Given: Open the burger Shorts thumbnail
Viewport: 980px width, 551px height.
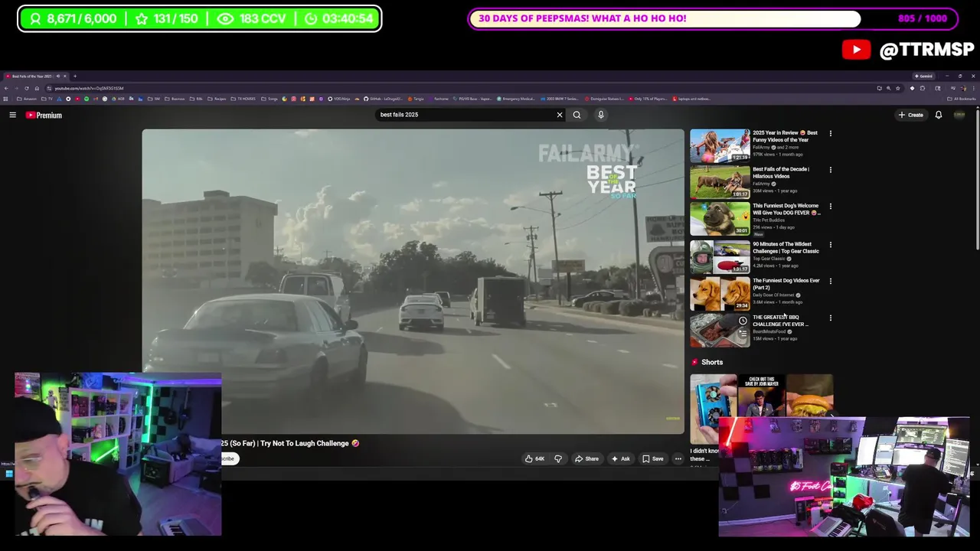Looking at the screenshot, I should [x=809, y=396].
